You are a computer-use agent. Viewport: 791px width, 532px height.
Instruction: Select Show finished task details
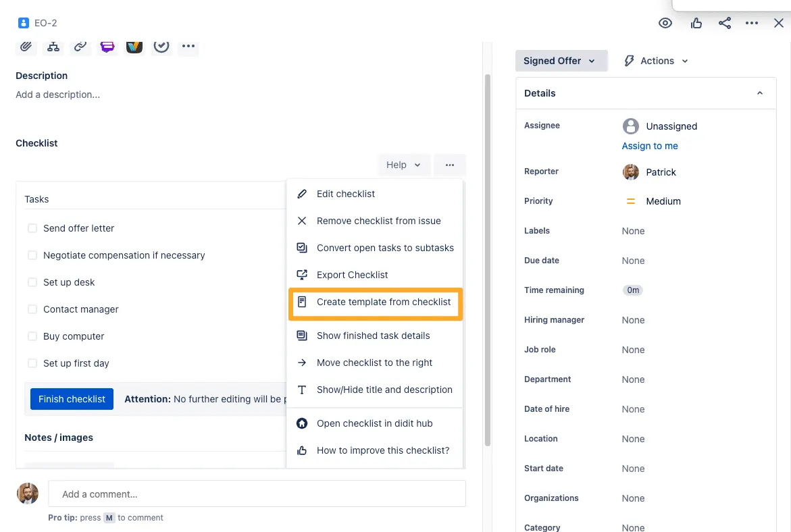tap(375, 336)
